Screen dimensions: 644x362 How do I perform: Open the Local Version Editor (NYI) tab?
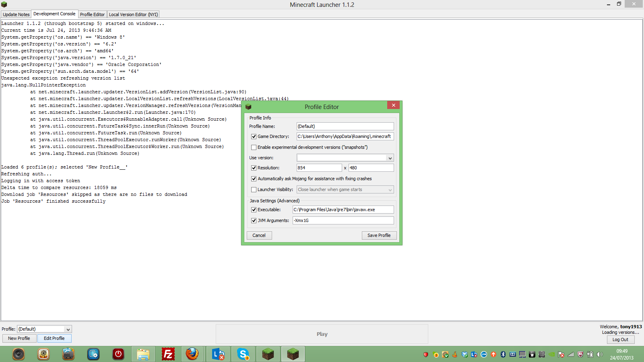133,14
